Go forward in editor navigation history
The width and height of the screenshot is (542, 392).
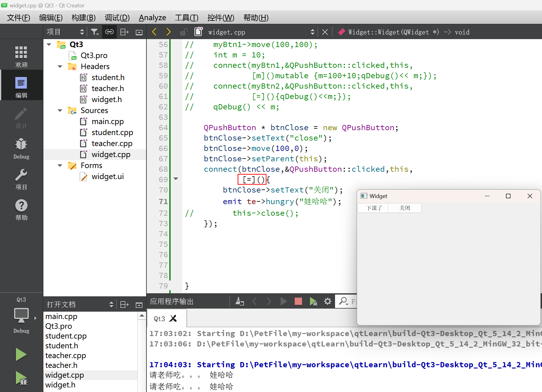pyautogui.click(x=168, y=32)
